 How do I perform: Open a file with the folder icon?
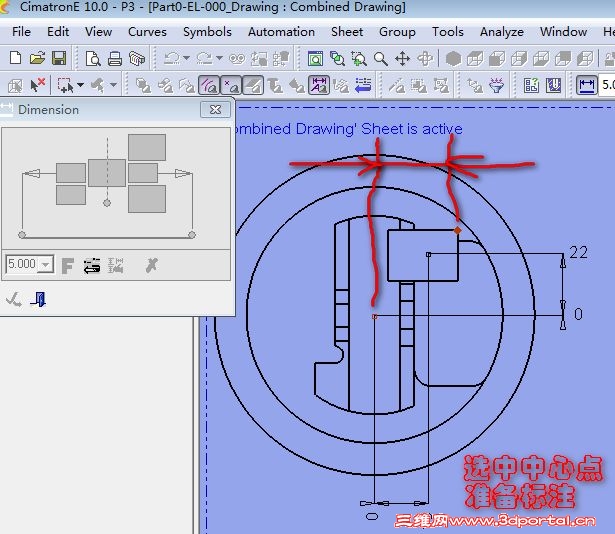click(x=37, y=58)
